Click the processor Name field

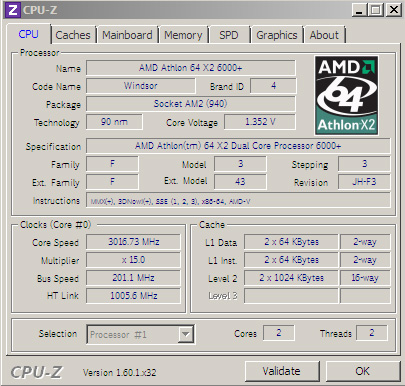[191, 68]
